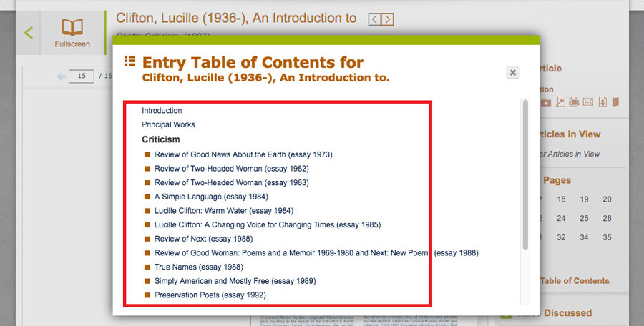Click the blue previous page arrow

(x=61, y=76)
